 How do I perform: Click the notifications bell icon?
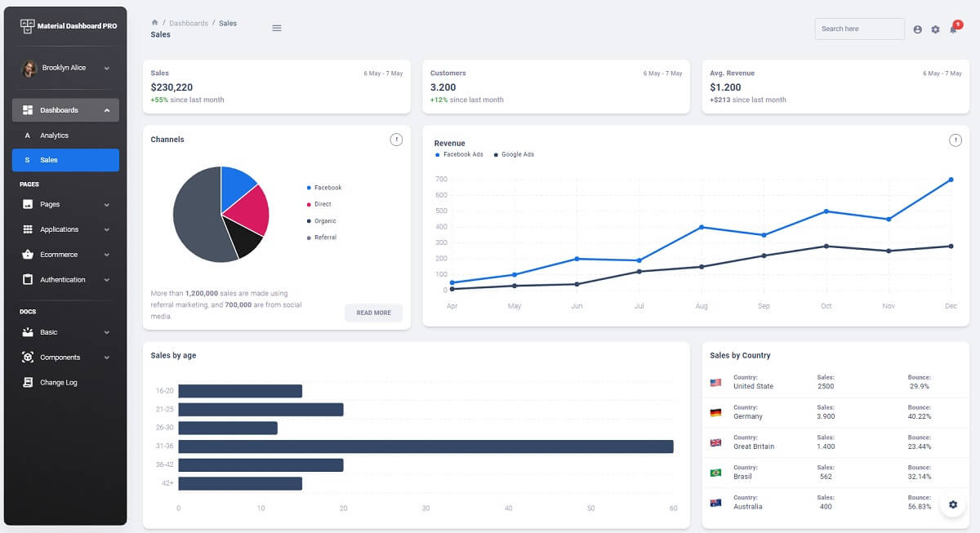click(953, 29)
